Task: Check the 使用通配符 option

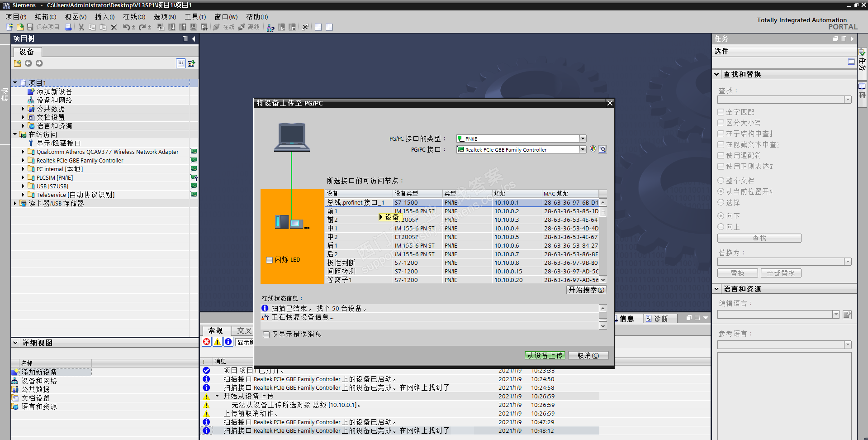Action: [721, 155]
